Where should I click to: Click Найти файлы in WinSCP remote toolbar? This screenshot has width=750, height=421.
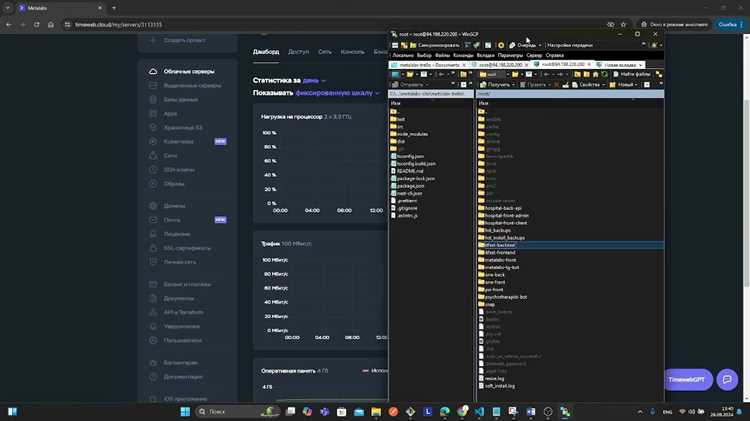tap(631, 74)
